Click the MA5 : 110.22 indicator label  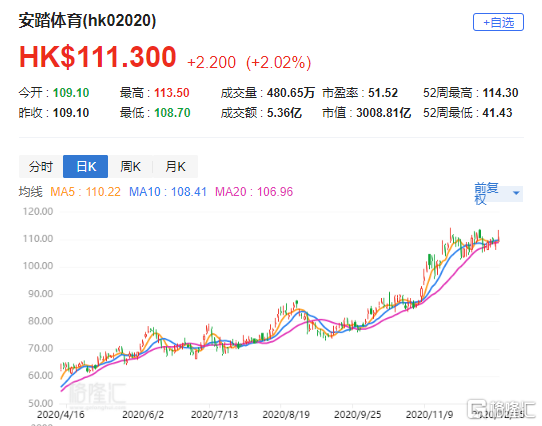point(85,192)
